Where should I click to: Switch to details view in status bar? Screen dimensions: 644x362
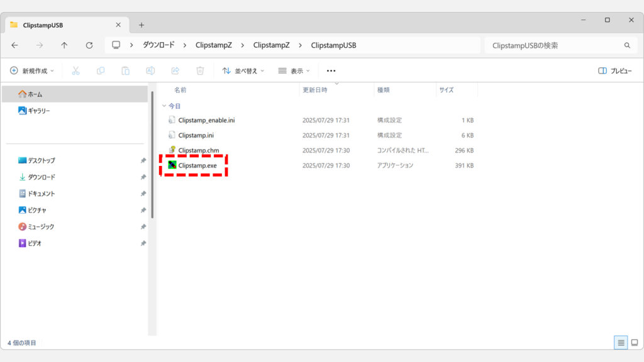click(x=621, y=343)
